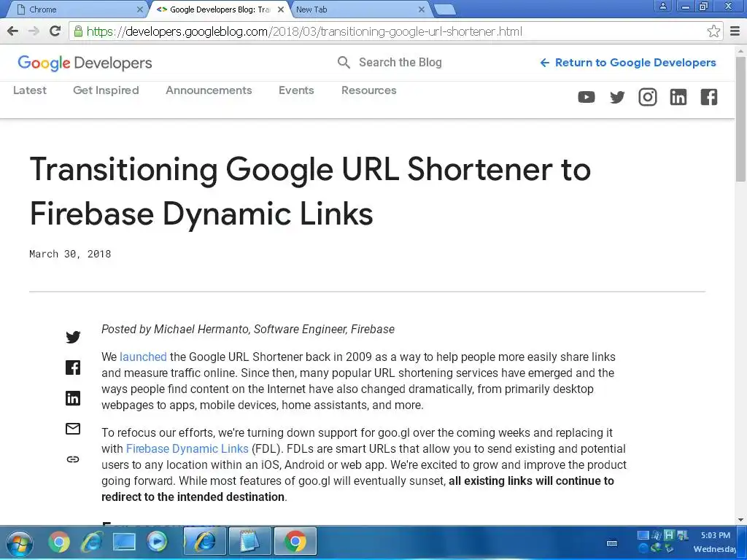Open pinned Internet Explorer icon beside Chrome
The width and height of the screenshot is (747, 560).
click(91, 542)
